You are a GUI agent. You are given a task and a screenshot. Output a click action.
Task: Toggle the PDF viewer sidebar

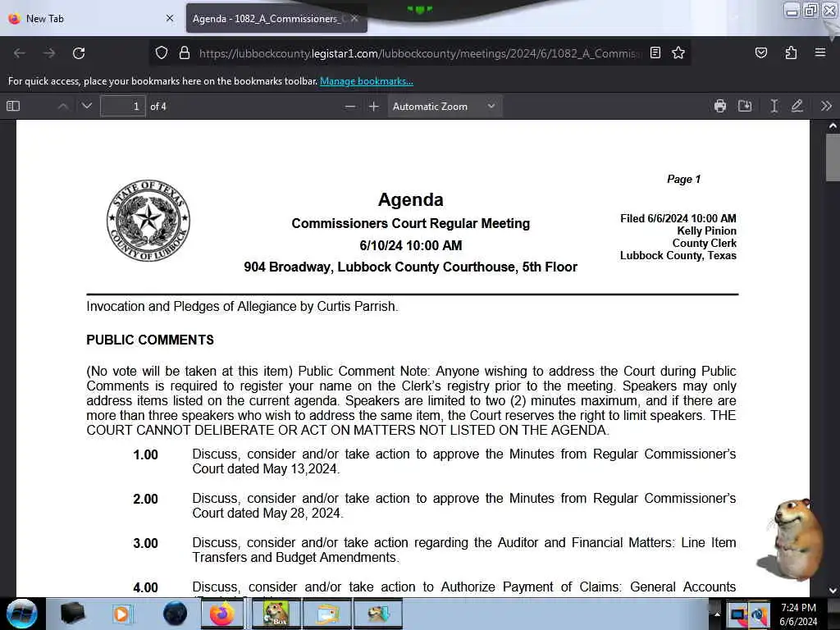[13, 106]
